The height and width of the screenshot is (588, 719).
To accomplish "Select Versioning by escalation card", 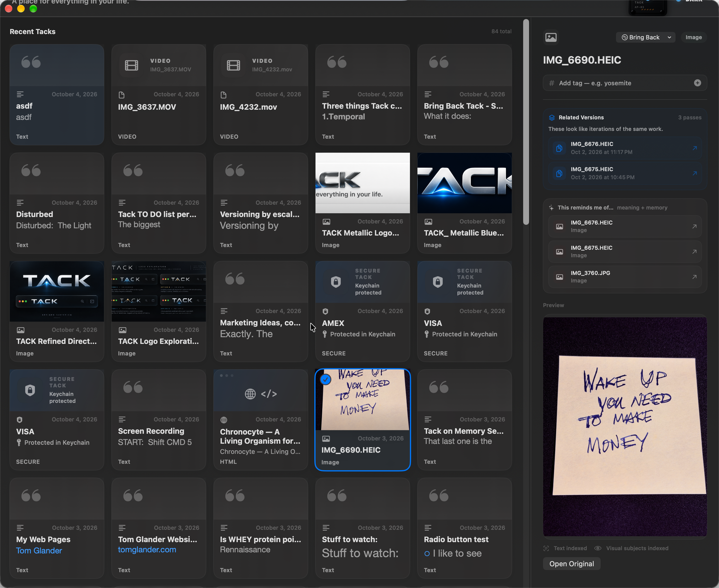I will coord(261,203).
